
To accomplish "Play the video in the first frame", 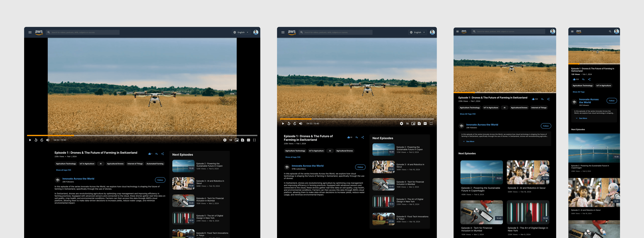I will click(x=30, y=140).
